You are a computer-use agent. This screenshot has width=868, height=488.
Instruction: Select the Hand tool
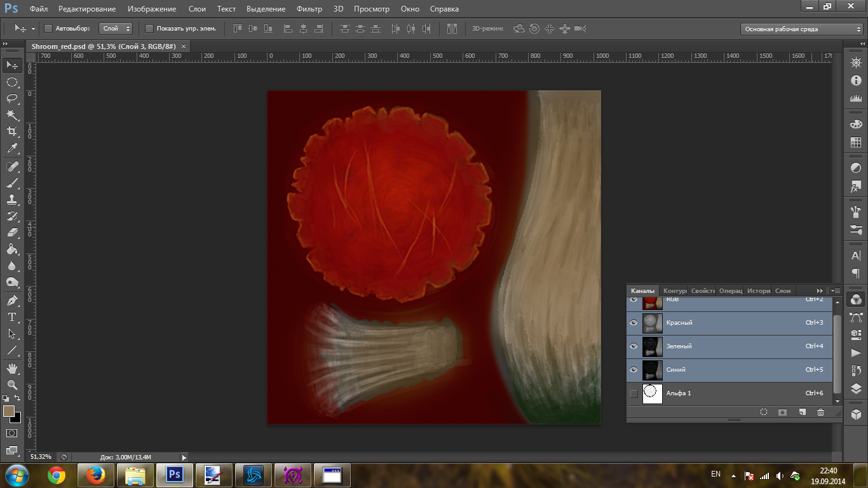pyautogui.click(x=12, y=368)
